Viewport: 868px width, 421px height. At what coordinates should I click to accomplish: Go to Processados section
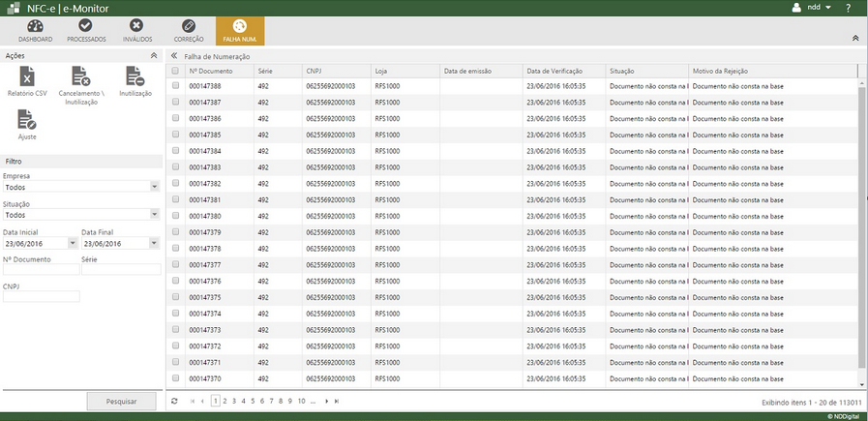86,30
